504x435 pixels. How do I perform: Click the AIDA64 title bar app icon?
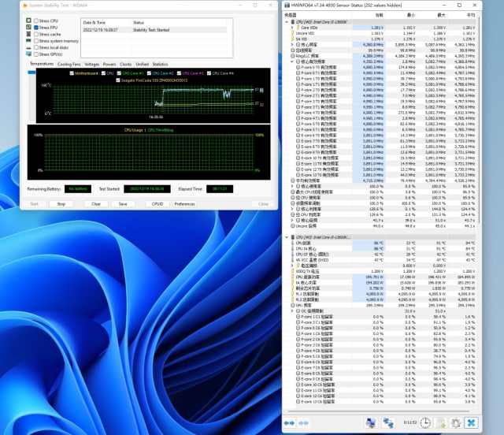point(25,6)
